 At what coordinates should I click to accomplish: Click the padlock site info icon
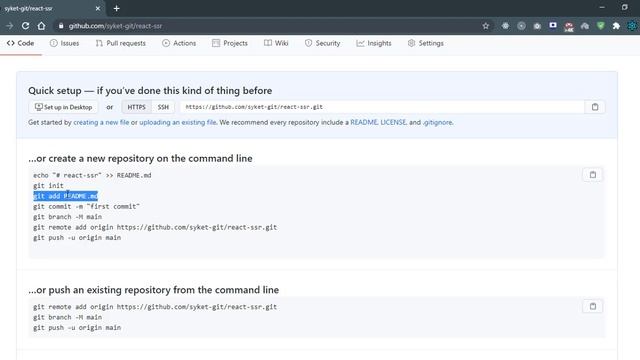pyautogui.click(x=61, y=26)
